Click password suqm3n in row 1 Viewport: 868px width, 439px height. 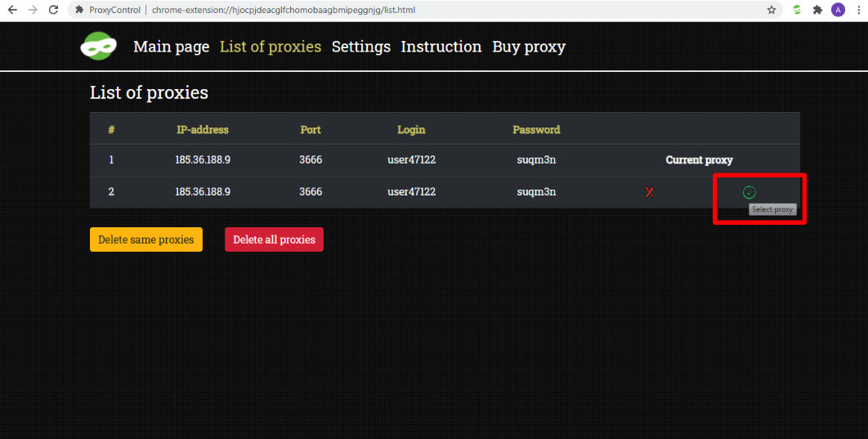(x=536, y=160)
